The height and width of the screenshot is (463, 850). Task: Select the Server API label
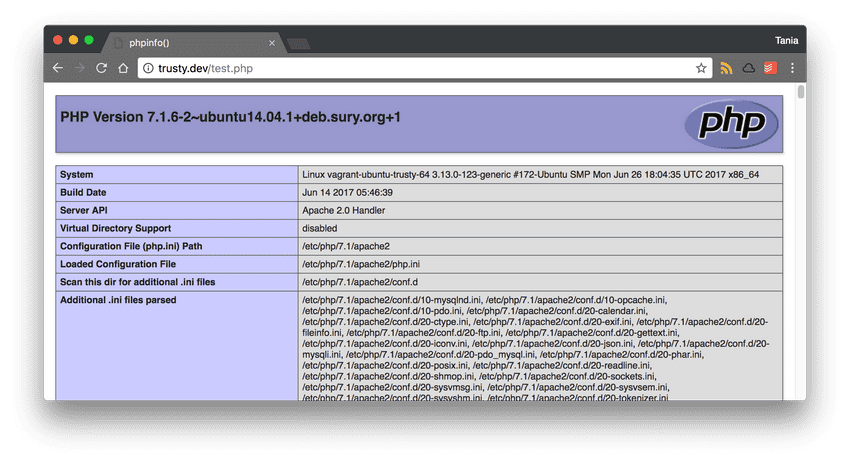pos(83,210)
